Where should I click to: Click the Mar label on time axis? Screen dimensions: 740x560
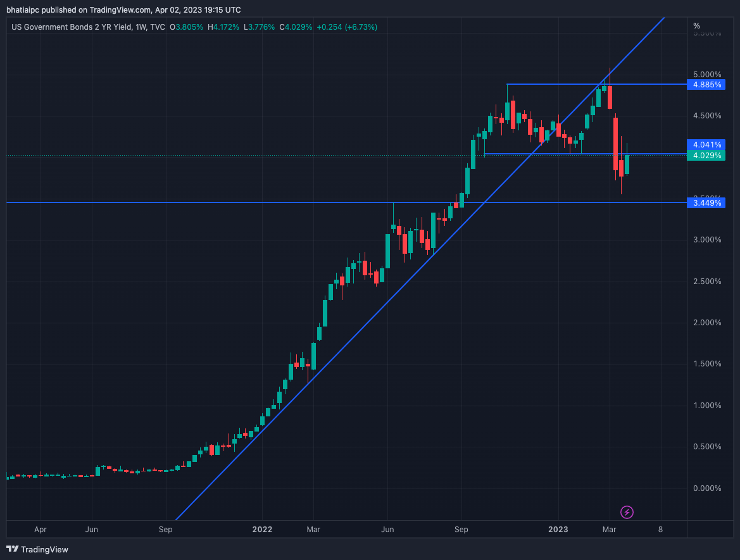pos(608,530)
